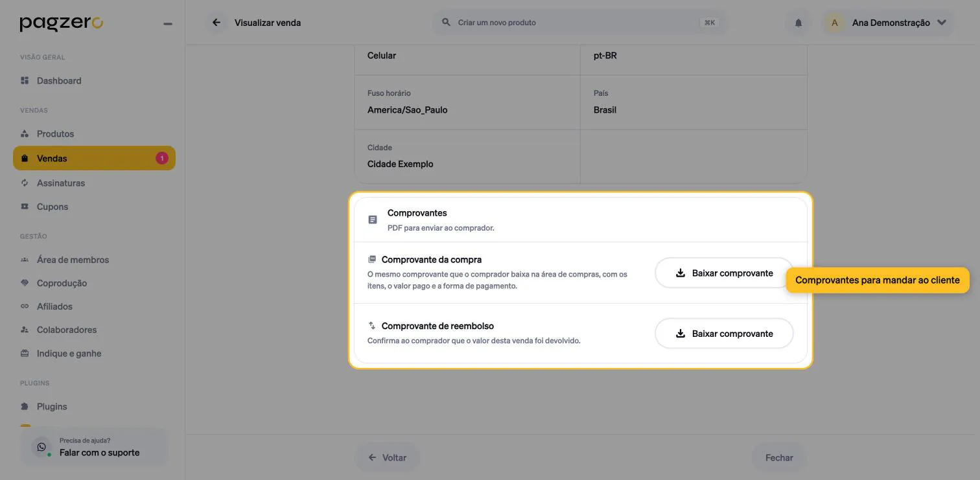Click the Comprovante de reembolso title
Image resolution: width=980 pixels, height=480 pixels.
437,326
